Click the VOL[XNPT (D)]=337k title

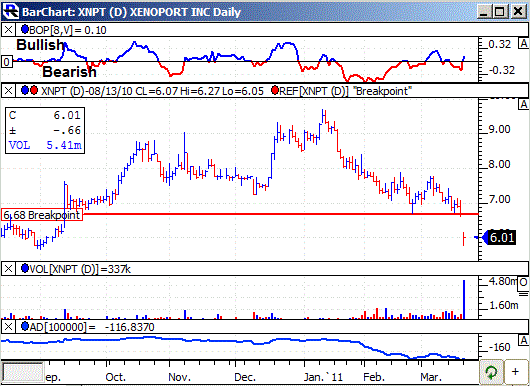80,269
